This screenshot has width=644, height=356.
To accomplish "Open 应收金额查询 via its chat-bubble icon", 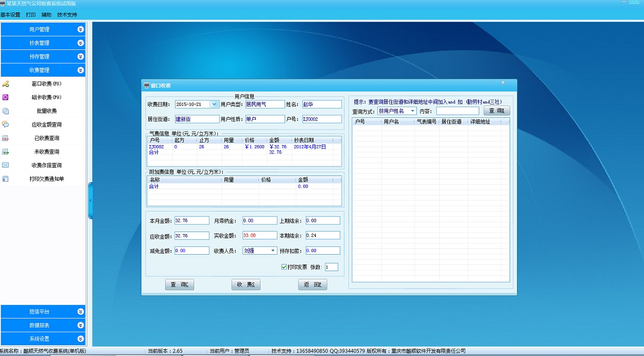I will 6,124.
